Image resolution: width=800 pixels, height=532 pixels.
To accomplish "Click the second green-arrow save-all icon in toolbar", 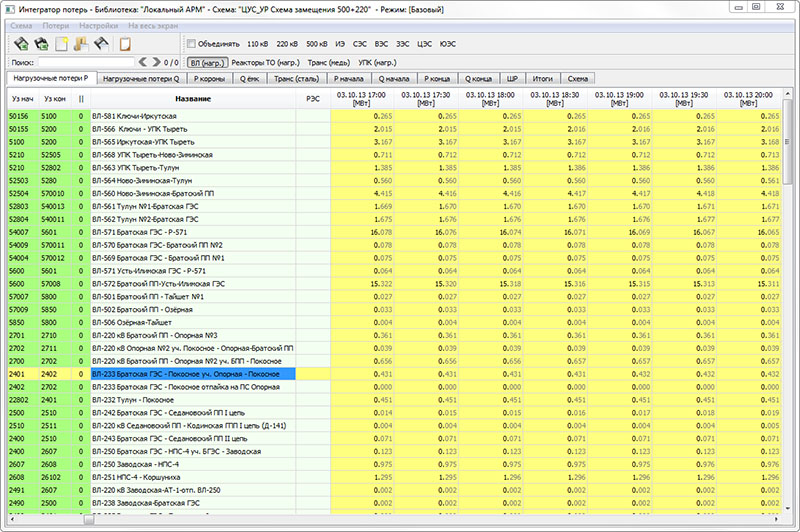I will coord(41,44).
